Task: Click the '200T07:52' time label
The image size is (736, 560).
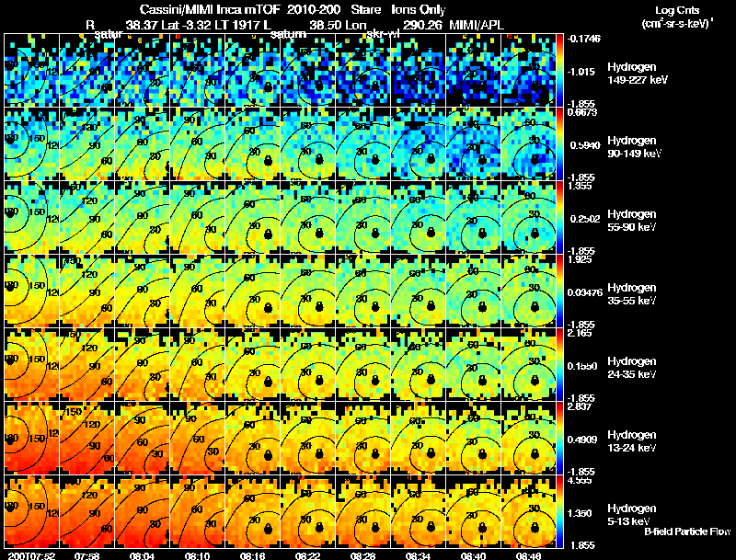Action: [x=31, y=555]
